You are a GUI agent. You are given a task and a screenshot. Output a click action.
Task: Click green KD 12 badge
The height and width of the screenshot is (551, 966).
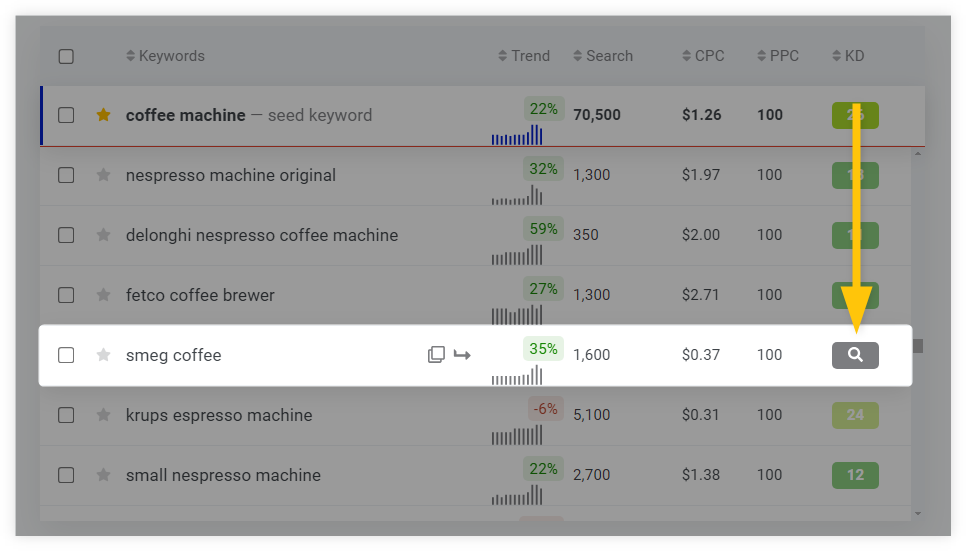(x=855, y=475)
